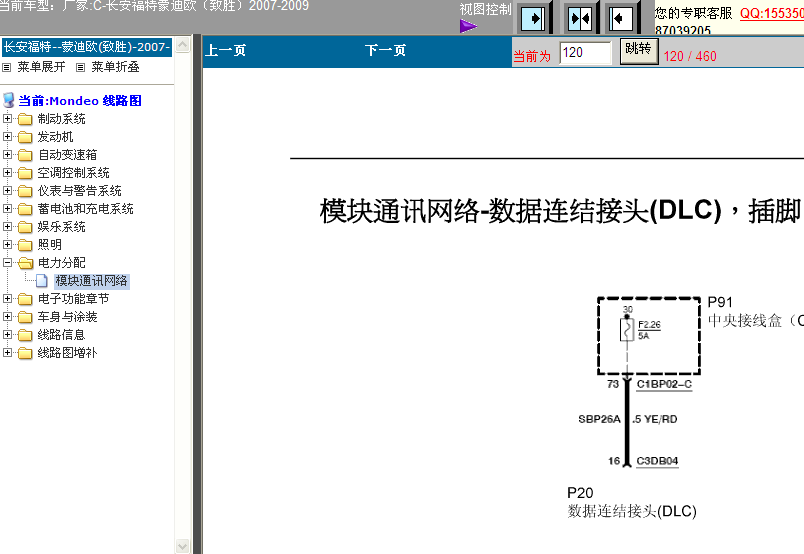This screenshot has height=554, width=804.
Task: Click the folder icon for 娱乐系统
Action: click(x=25, y=227)
